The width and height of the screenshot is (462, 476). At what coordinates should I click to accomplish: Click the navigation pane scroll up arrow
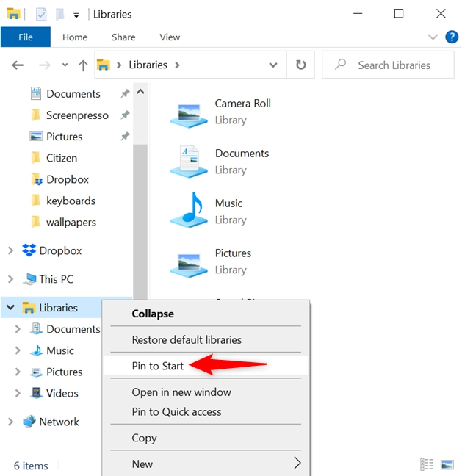coord(140,92)
